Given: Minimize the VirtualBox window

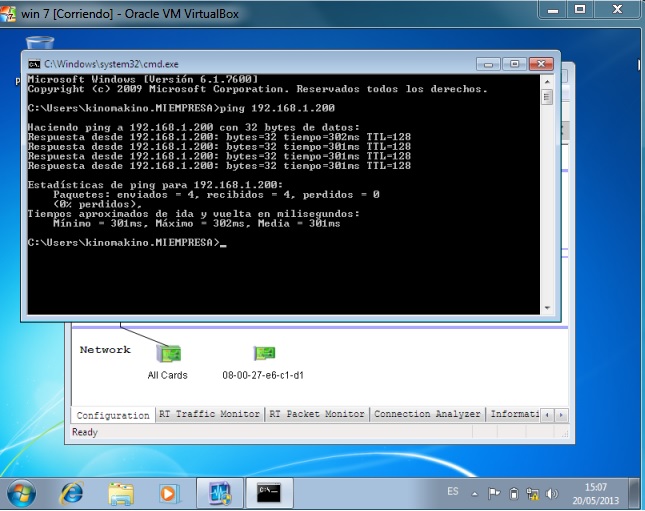Looking at the screenshot, I should 553,9.
